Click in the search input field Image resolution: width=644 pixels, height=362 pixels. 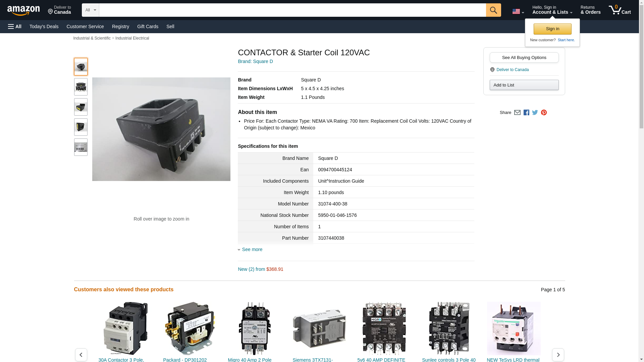[x=292, y=10]
